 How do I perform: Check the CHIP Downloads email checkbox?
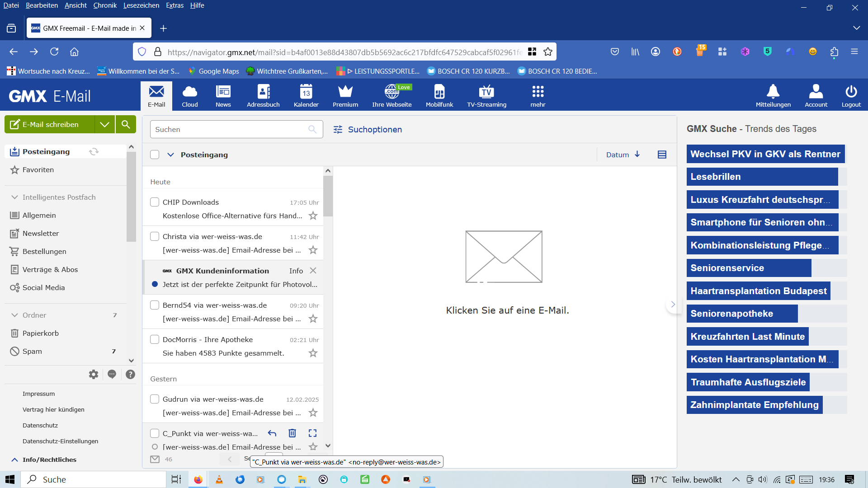click(x=155, y=202)
